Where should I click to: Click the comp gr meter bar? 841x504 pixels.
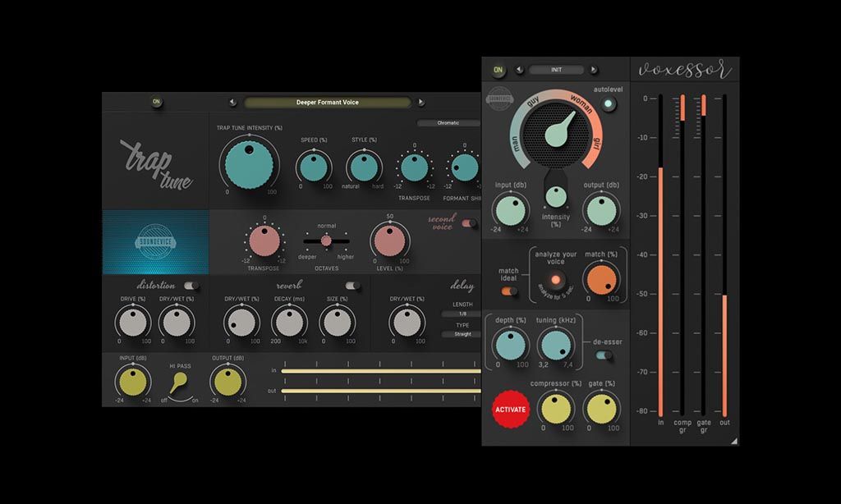[682, 255]
